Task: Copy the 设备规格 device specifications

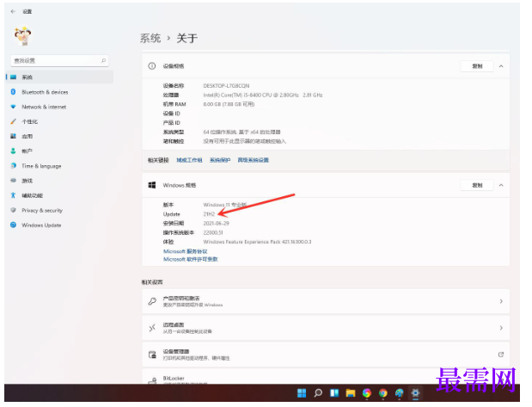Action: point(477,66)
